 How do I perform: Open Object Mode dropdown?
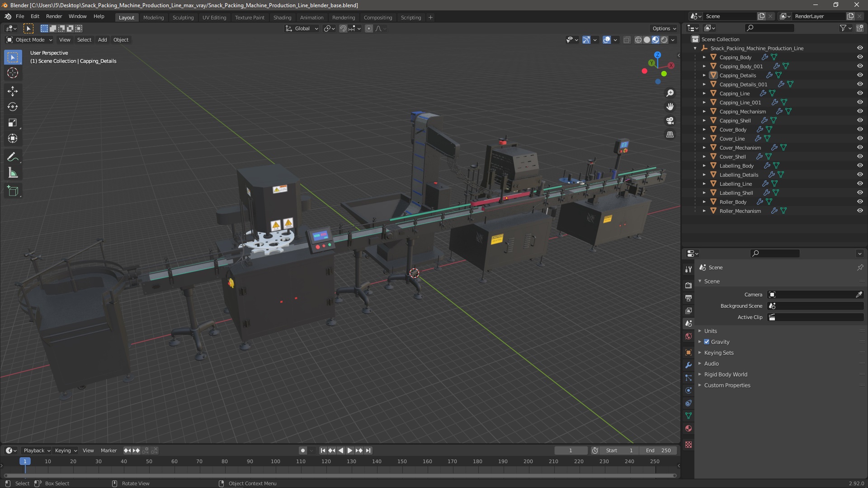click(x=29, y=40)
